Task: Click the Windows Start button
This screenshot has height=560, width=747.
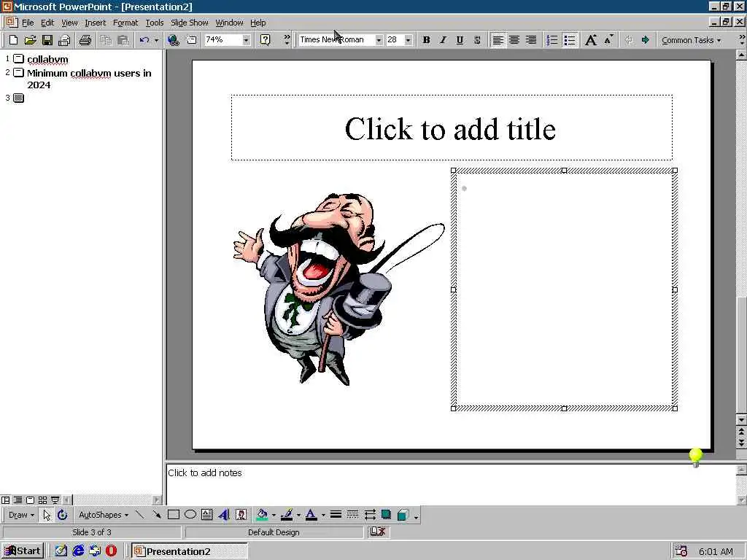Action: click(x=23, y=551)
